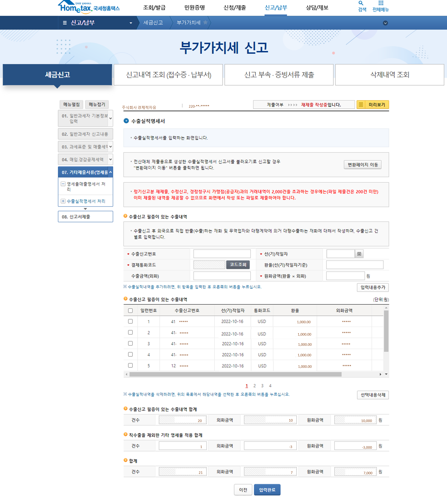
Task: Toggle the select-all checkbox in the table header
Action: point(131,311)
